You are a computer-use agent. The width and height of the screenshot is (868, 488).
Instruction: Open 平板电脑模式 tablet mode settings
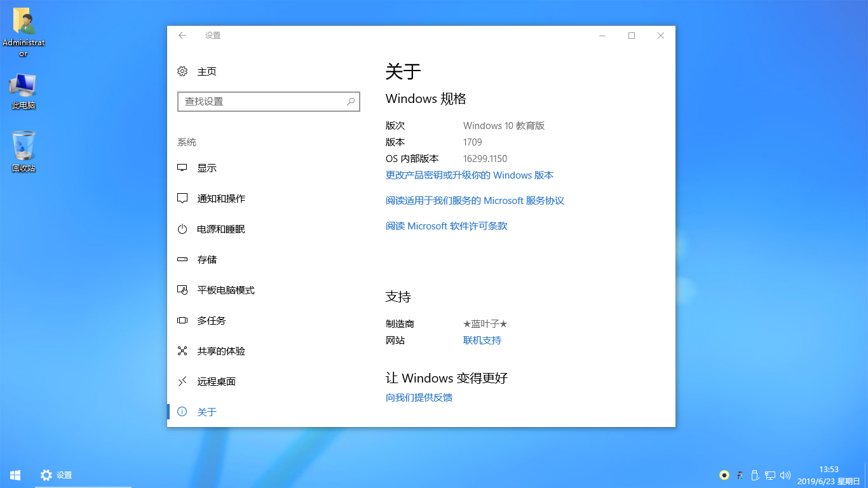[x=264, y=290]
